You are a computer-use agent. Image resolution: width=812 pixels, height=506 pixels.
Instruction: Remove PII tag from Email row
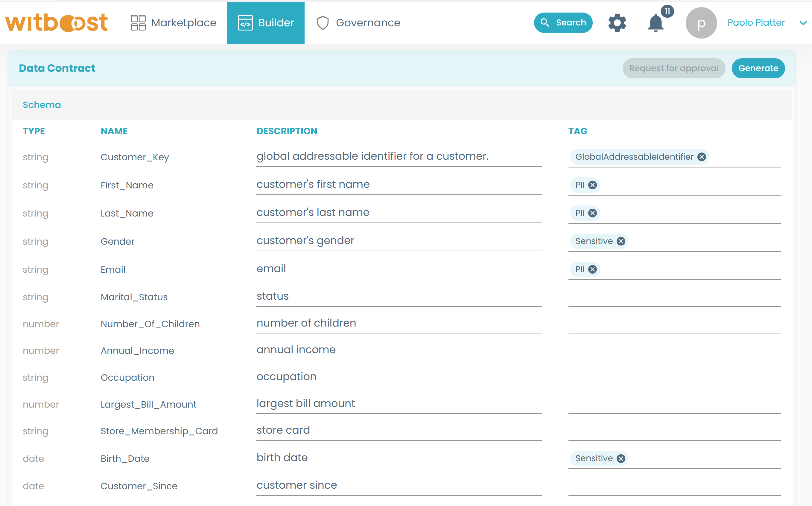click(593, 269)
